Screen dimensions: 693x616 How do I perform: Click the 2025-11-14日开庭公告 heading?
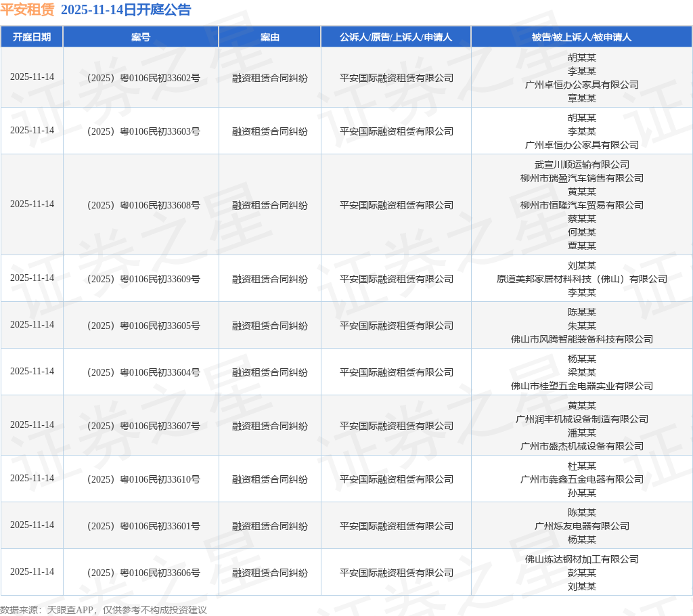coord(126,9)
